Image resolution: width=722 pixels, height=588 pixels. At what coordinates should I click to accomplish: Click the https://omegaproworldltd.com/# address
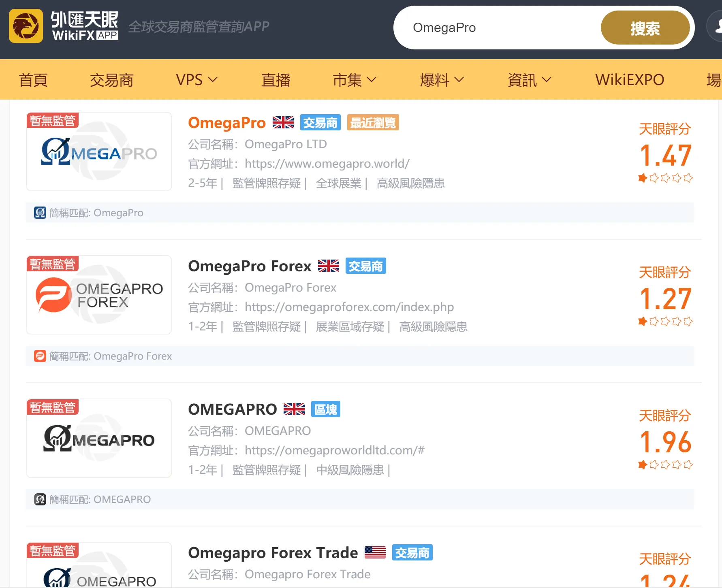[x=335, y=450]
